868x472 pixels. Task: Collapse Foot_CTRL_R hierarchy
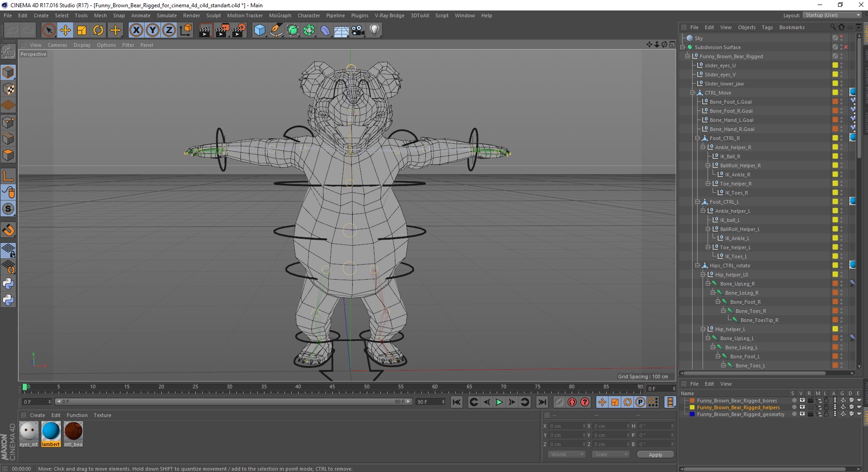698,138
